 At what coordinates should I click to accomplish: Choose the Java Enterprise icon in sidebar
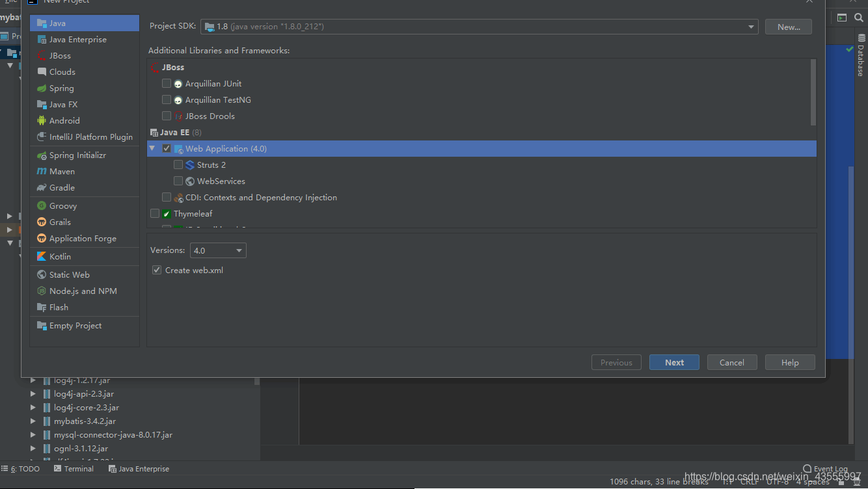coord(42,39)
